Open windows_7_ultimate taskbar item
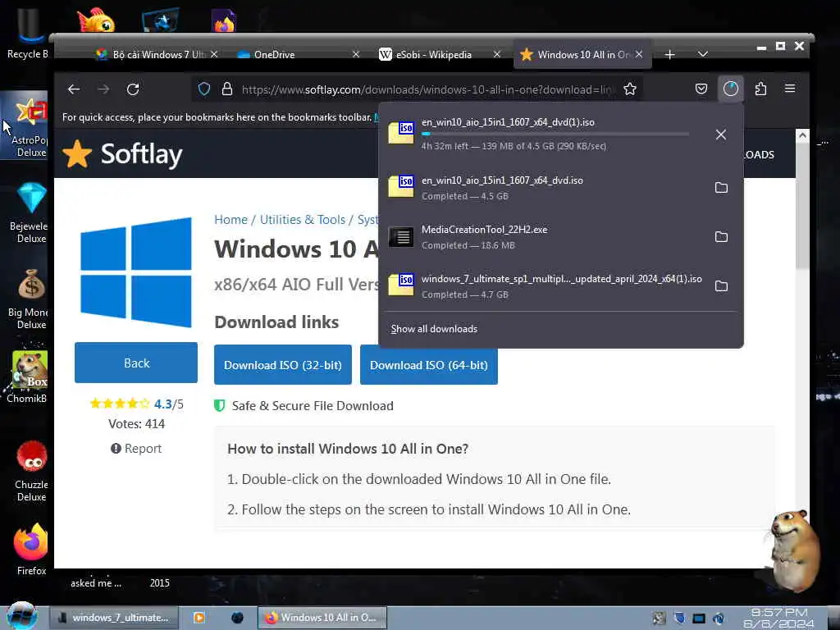 tap(114, 618)
